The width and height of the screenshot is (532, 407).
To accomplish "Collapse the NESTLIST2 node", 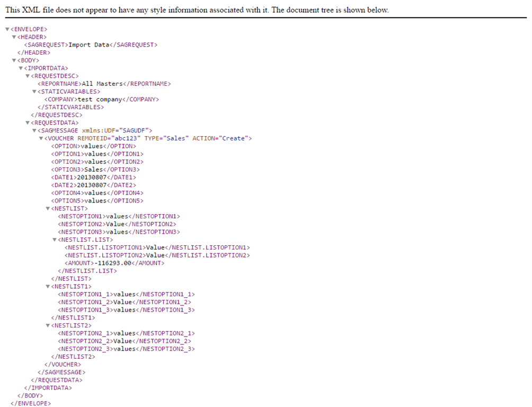I will point(48,326).
